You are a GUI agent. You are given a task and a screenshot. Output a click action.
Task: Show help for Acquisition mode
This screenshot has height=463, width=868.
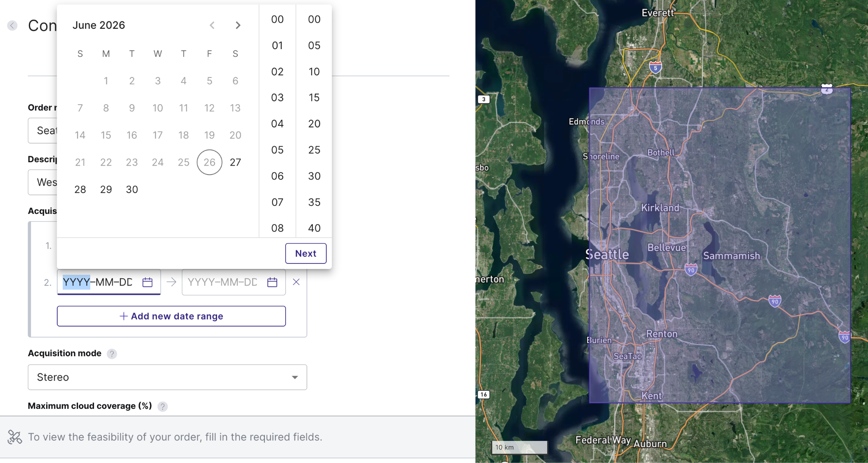point(112,354)
